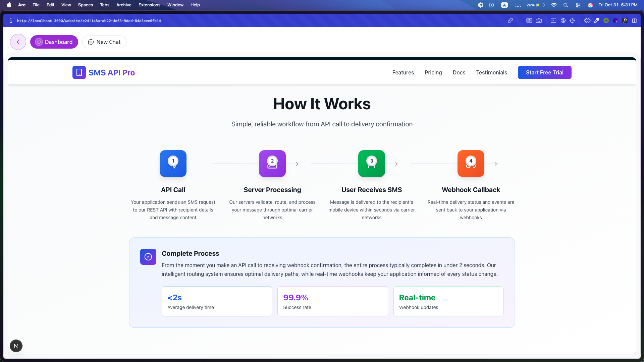Open the Pricing nav link

pyautogui.click(x=433, y=72)
